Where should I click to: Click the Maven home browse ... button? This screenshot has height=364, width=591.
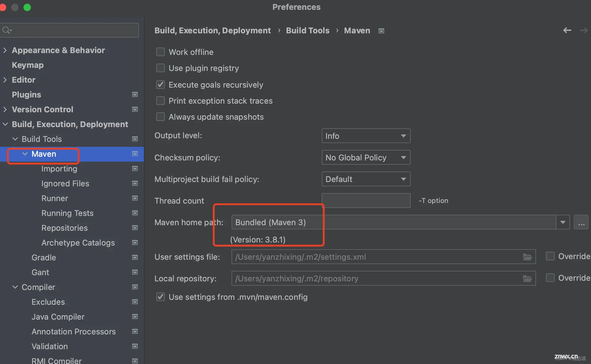click(x=581, y=222)
